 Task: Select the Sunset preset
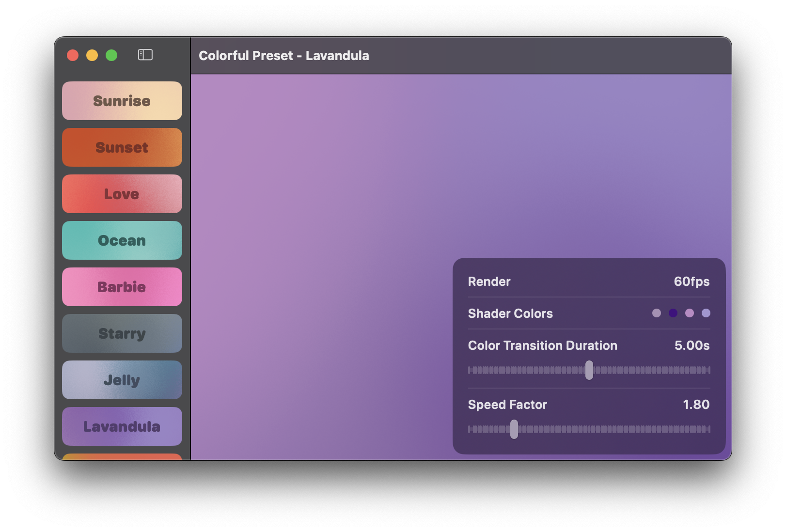[x=122, y=147]
